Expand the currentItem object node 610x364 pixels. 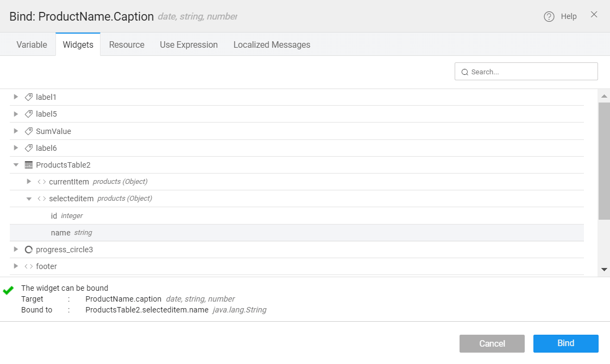point(29,181)
